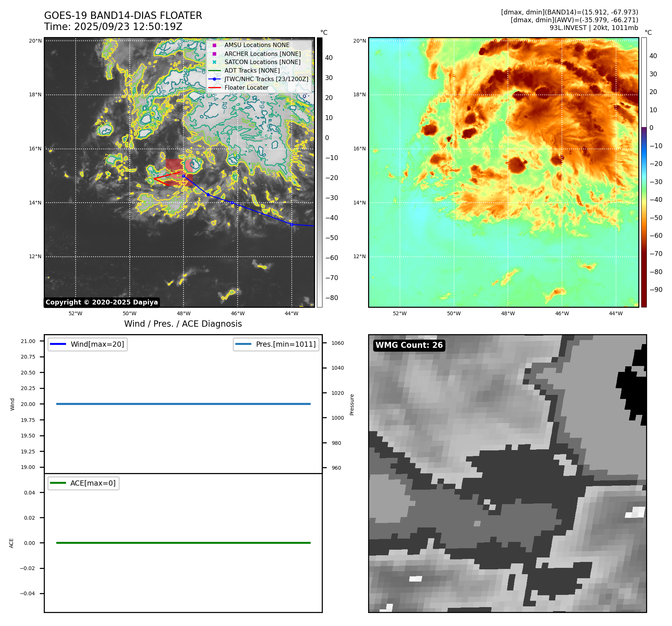Click the red floater locator box
Screen dimensions: 672x626
coord(179,172)
